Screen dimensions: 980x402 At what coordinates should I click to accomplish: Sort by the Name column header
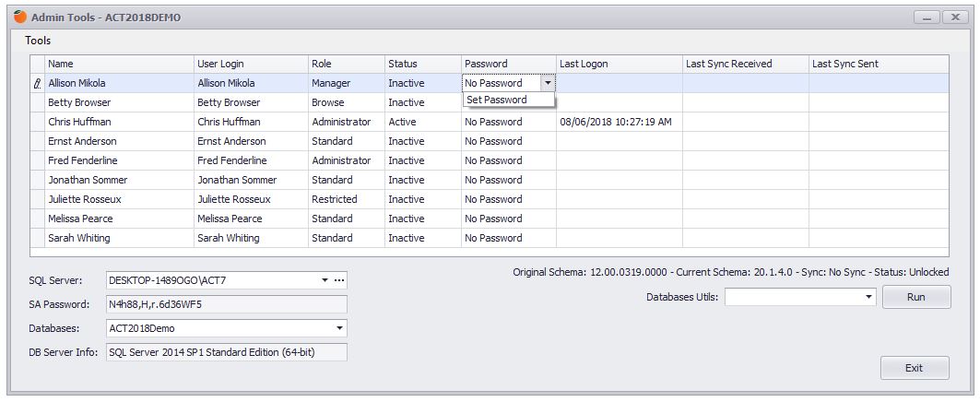[119, 64]
